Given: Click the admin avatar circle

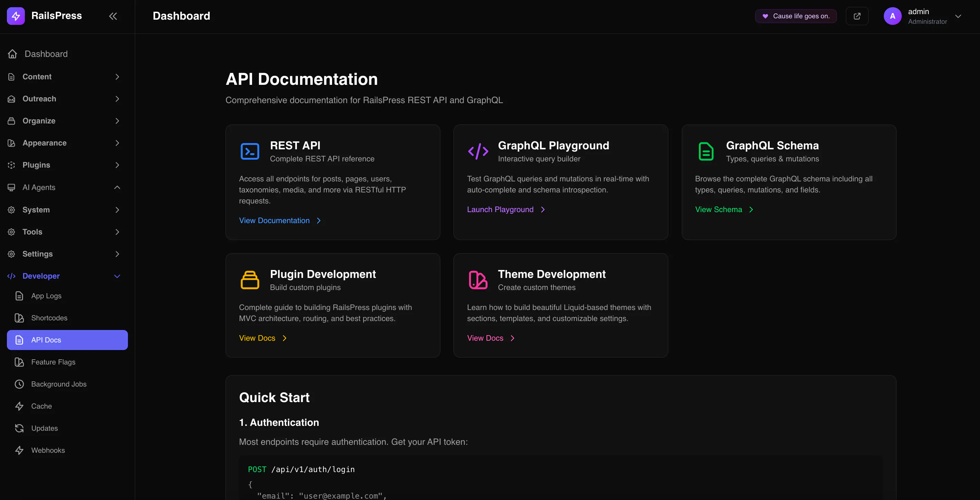Looking at the screenshot, I should tap(892, 16).
